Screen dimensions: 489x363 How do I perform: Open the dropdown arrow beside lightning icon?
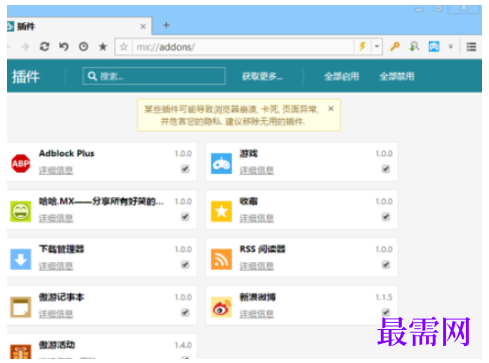click(377, 46)
